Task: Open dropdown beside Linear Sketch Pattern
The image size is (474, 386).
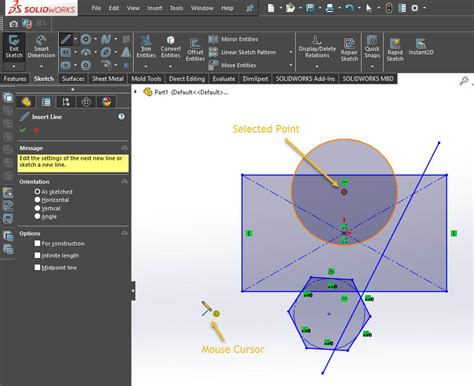Action: pos(291,52)
